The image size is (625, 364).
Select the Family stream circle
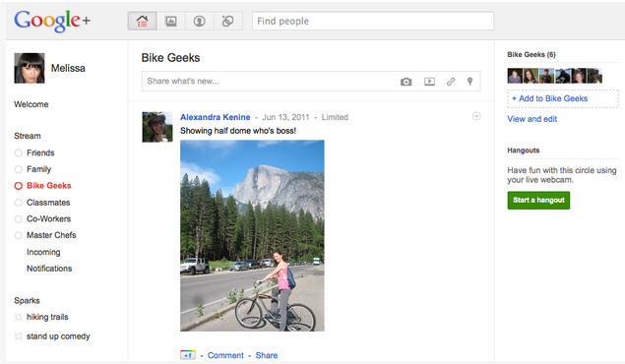[32, 169]
